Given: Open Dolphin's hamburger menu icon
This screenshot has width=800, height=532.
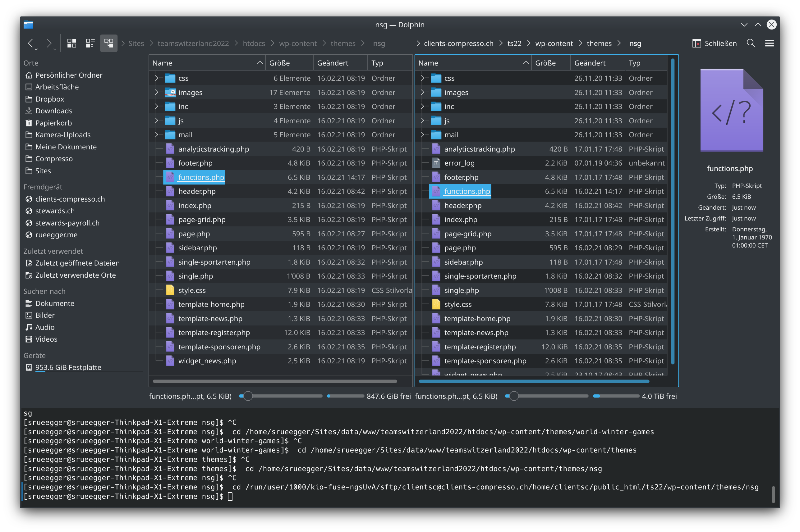Looking at the screenshot, I should [770, 43].
